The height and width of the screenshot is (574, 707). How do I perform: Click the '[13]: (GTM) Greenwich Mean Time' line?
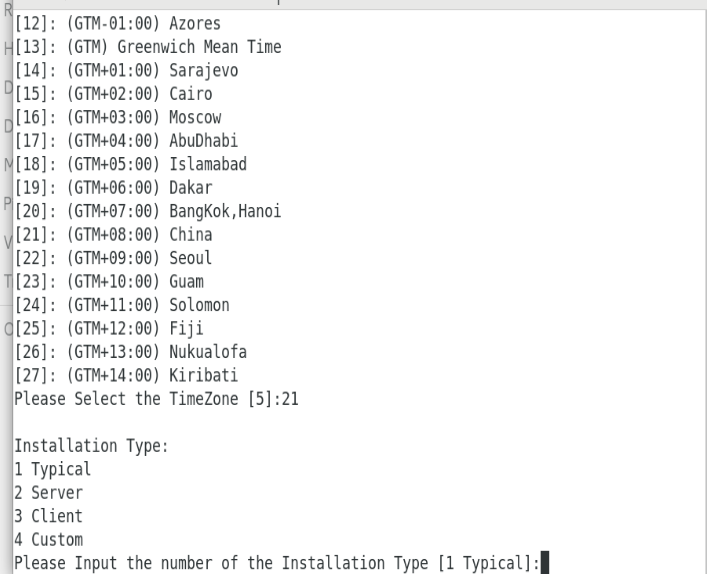(148, 47)
